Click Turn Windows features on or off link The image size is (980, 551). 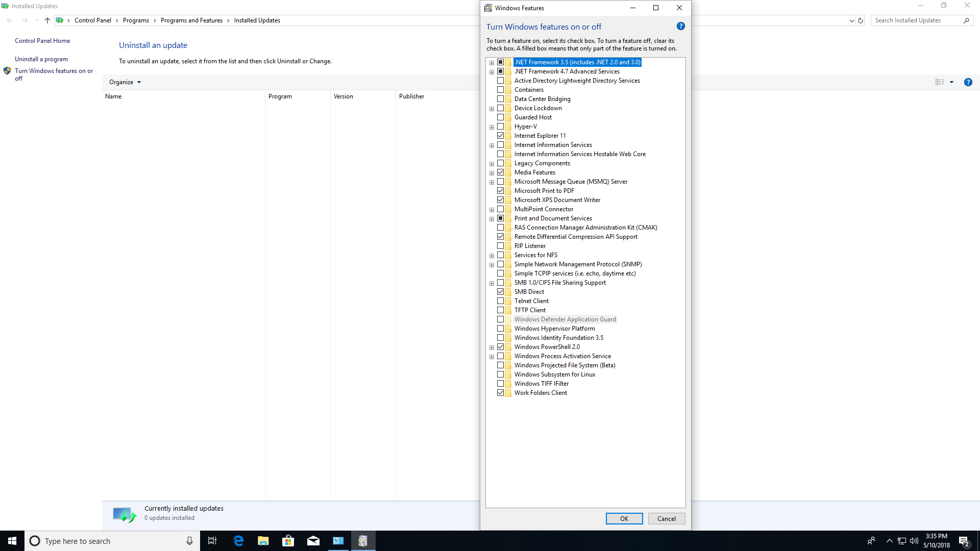coord(54,74)
